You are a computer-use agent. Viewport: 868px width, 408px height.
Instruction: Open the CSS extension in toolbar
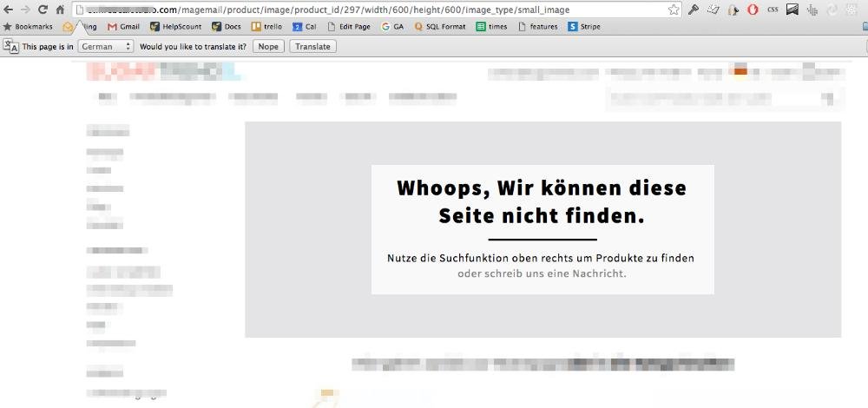pos(773,10)
